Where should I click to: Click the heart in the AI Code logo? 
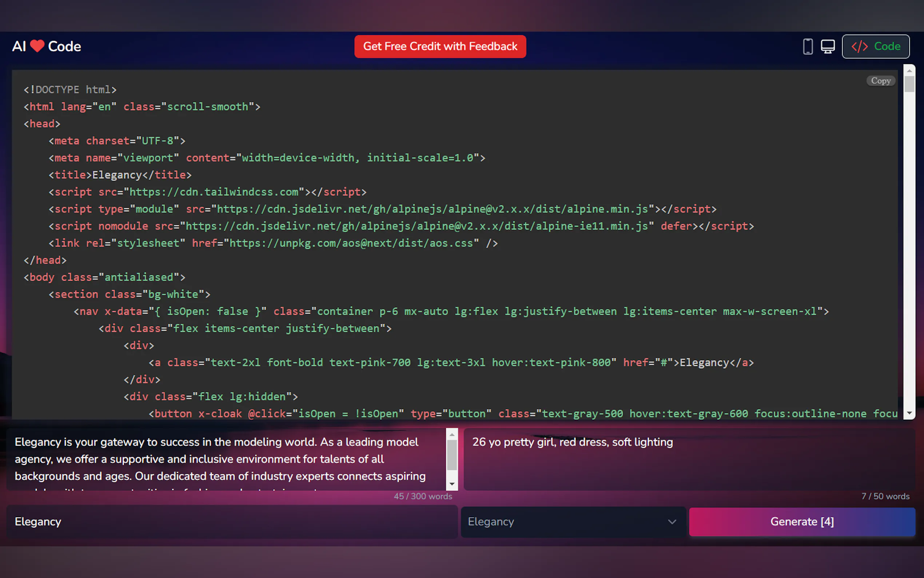pos(37,46)
